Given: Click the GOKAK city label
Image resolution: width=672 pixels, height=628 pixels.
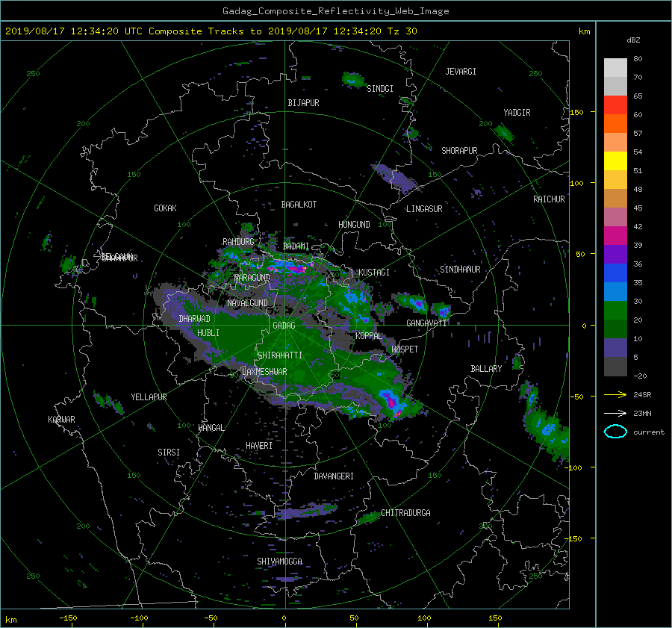Looking at the screenshot, I should click(x=166, y=208).
